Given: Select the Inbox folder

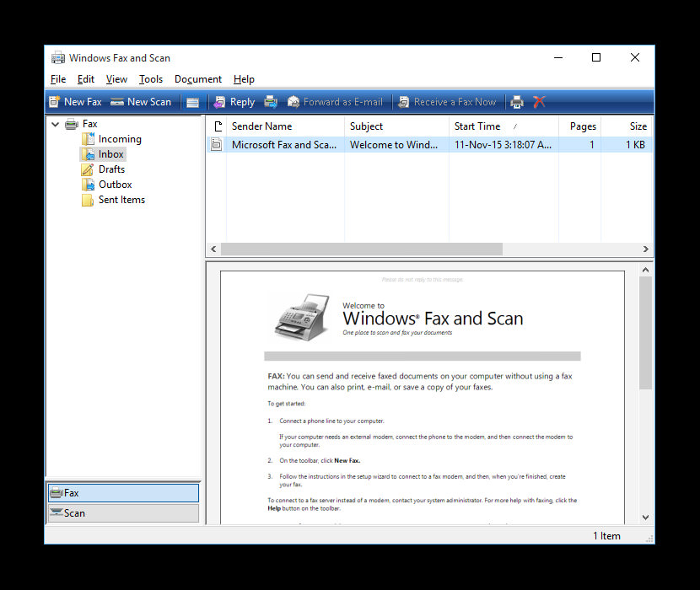Looking at the screenshot, I should (x=110, y=153).
